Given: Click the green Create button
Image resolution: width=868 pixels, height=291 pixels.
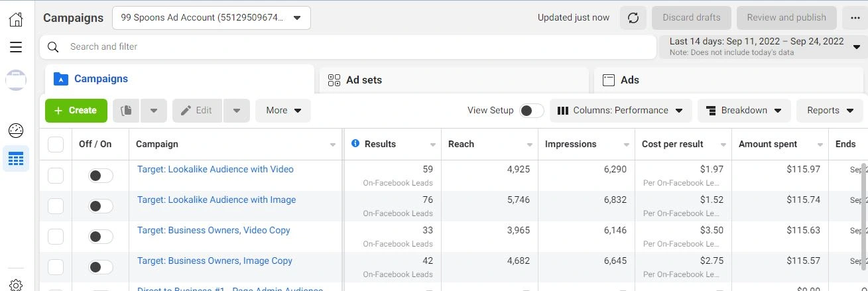Looking at the screenshot, I should [76, 111].
